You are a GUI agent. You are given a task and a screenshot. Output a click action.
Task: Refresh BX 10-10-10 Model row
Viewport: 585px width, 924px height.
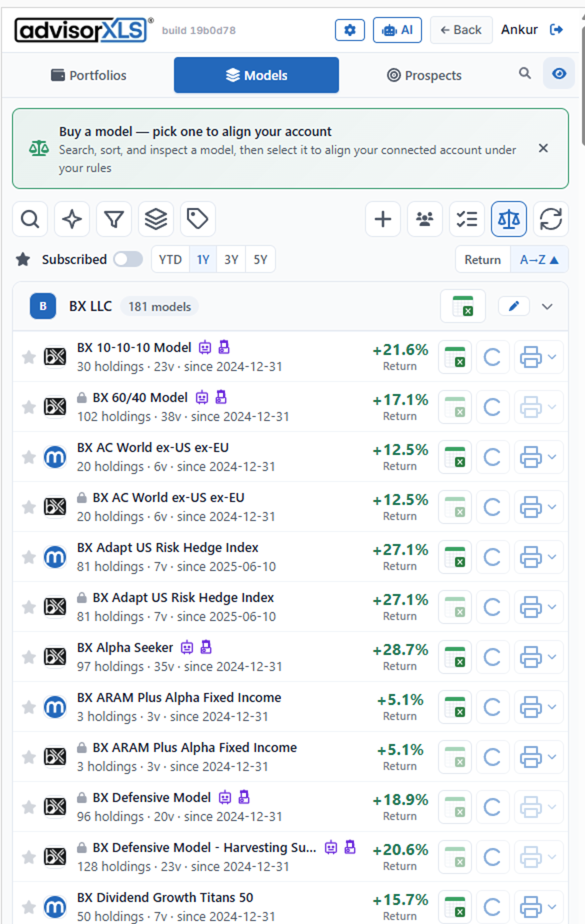point(492,357)
